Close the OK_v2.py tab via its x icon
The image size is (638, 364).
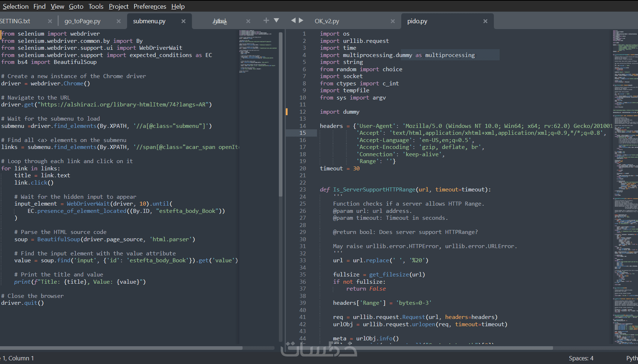(x=393, y=21)
